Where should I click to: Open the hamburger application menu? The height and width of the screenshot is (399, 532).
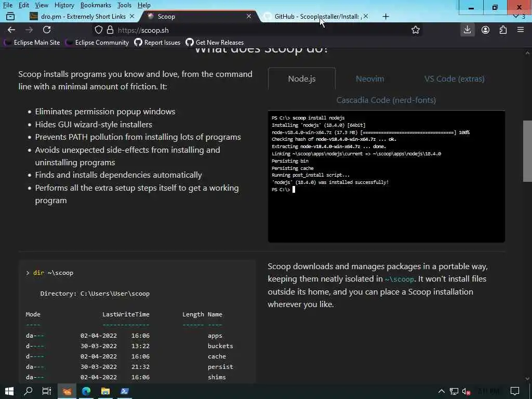(x=521, y=30)
